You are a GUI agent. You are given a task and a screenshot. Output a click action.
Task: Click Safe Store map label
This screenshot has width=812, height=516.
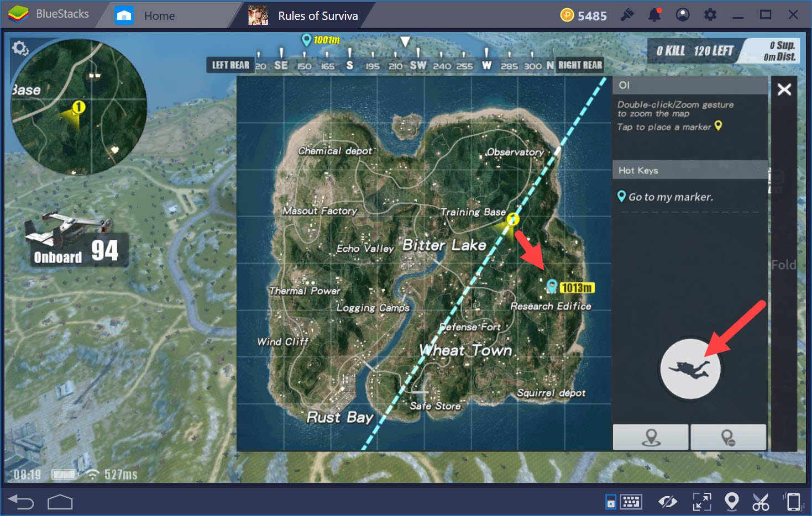click(x=435, y=406)
